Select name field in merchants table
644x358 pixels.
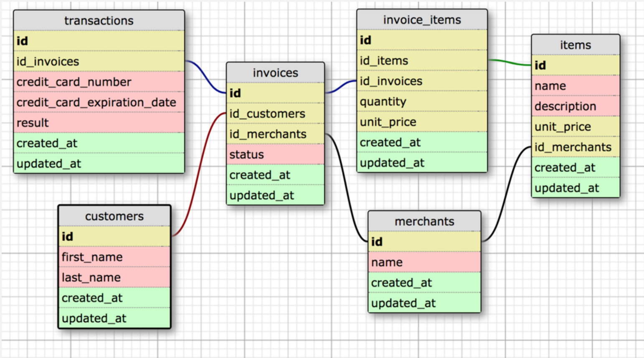click(x=424, y=262)
